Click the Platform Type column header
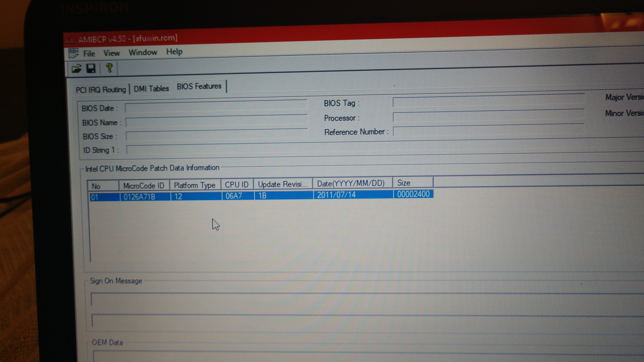This screenshot has height=362, width=644. [x=195, y=185]
